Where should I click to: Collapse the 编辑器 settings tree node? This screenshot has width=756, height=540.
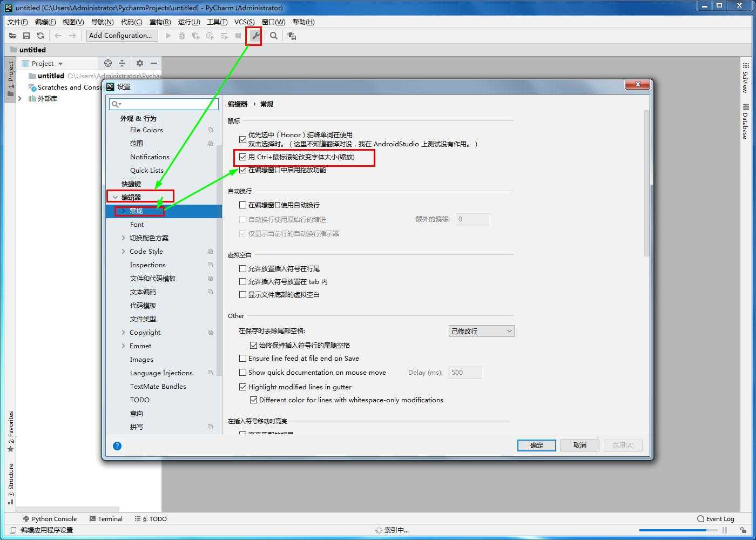115,198
